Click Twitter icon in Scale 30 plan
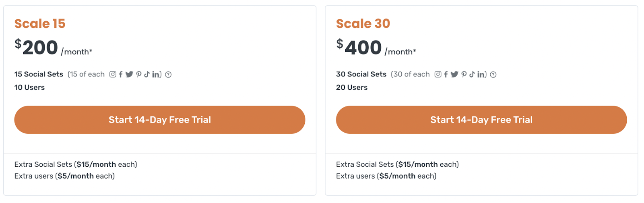The image size is (644, 203). (x=454, y=74)
